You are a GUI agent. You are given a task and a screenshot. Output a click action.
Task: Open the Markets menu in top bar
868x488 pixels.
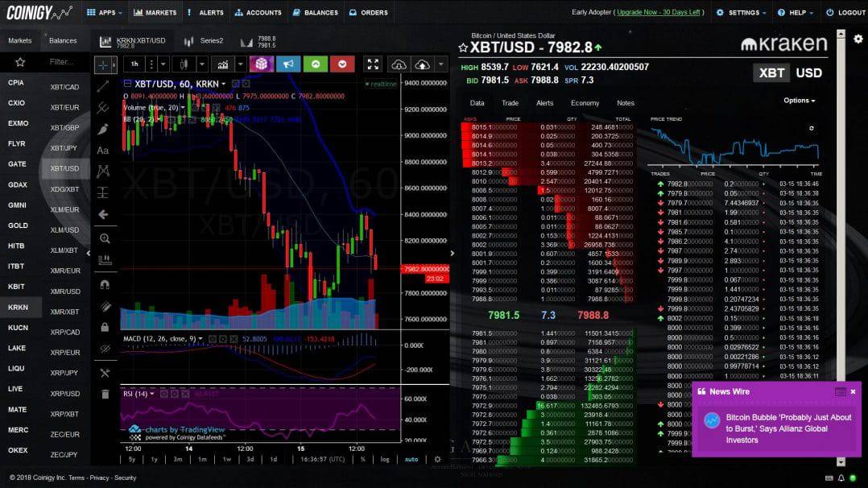tap(155, 12)
